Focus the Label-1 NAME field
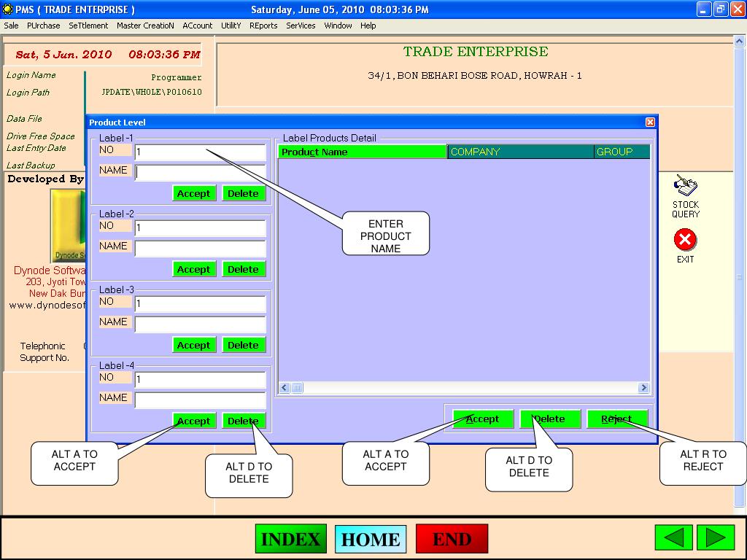747x560 pixels. pyautogui.click(x=200, y=172)
